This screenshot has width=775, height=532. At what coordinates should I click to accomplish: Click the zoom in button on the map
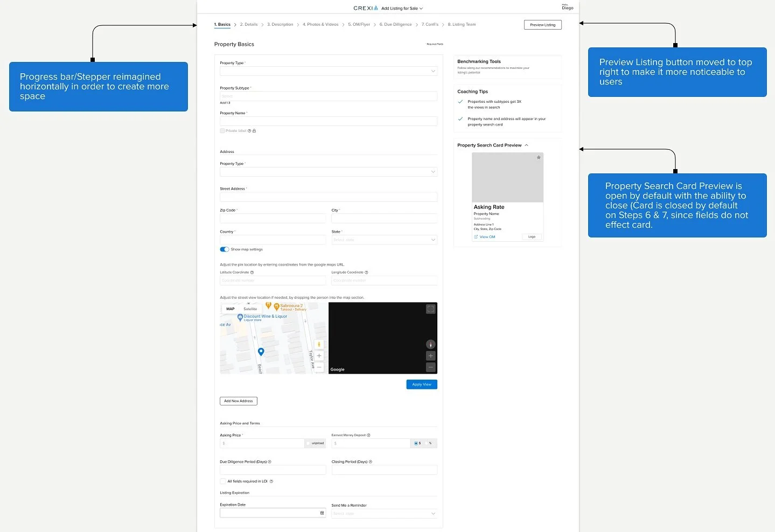[319, 355]
